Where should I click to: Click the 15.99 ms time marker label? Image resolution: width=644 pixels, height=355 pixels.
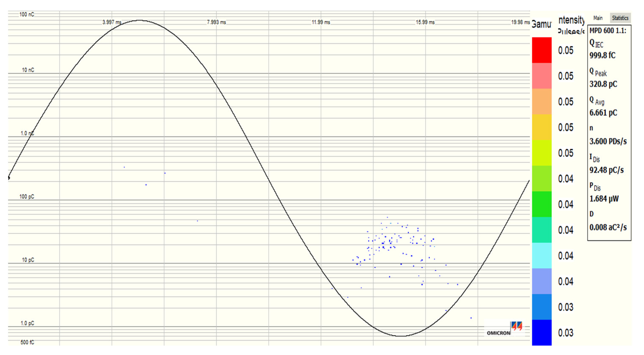(425, 22)
